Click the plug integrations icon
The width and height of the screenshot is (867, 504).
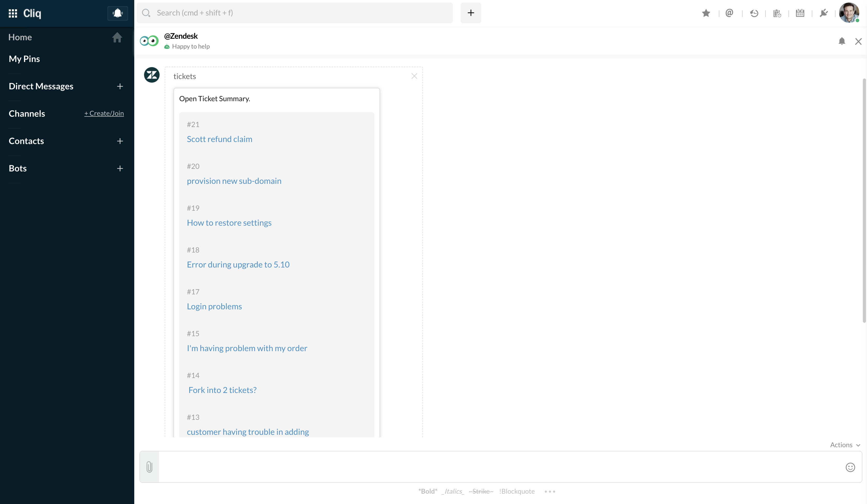(x=824, y=13)
